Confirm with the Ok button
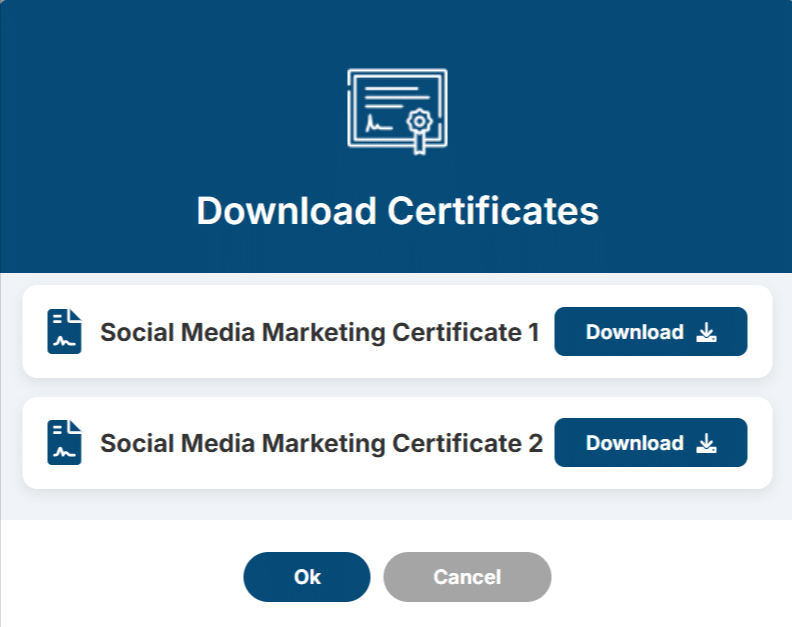This screenshot has width=792, height=627. pos(307,576)
